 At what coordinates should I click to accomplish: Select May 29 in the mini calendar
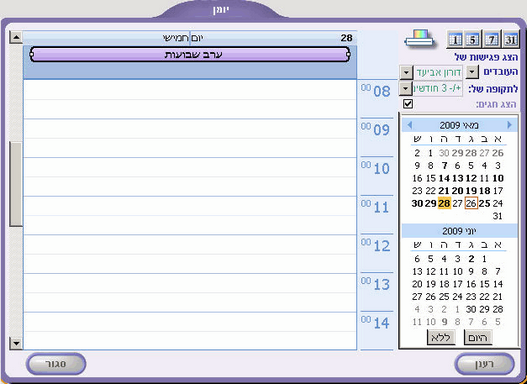pos(431,203)
